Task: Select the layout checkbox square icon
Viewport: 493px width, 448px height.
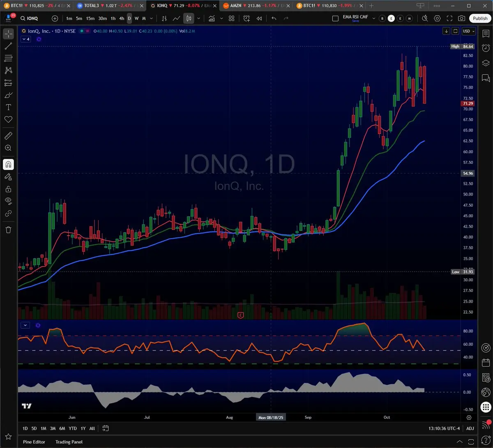Action: coord(335,18)
